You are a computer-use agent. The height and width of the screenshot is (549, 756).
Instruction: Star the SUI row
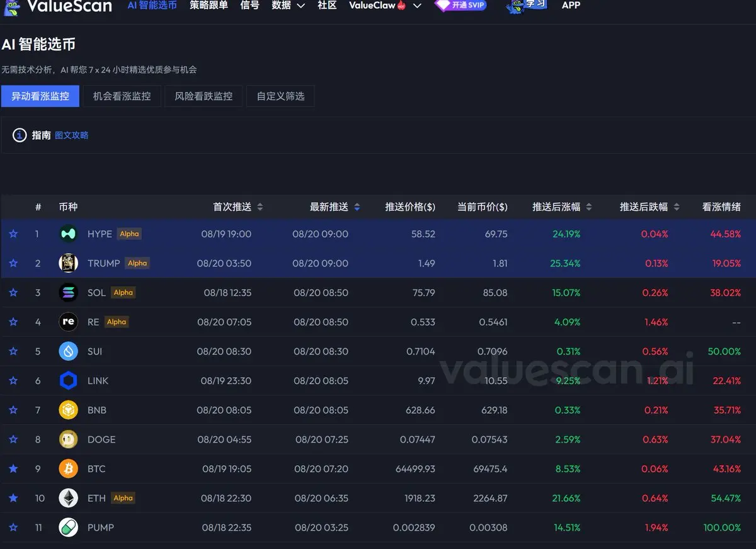click(13, 351)
